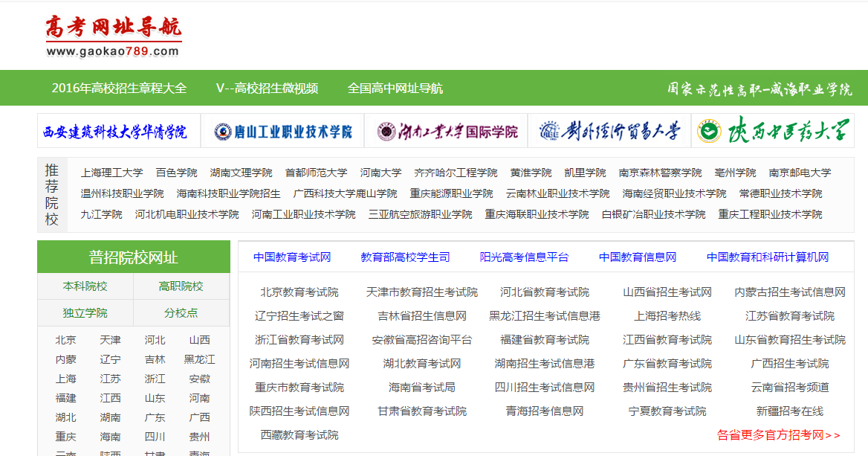Open 三亚航空旅游职业学院 link
Image resolution: width=868 pixels, height=456 pixels.
pos(420,214)
